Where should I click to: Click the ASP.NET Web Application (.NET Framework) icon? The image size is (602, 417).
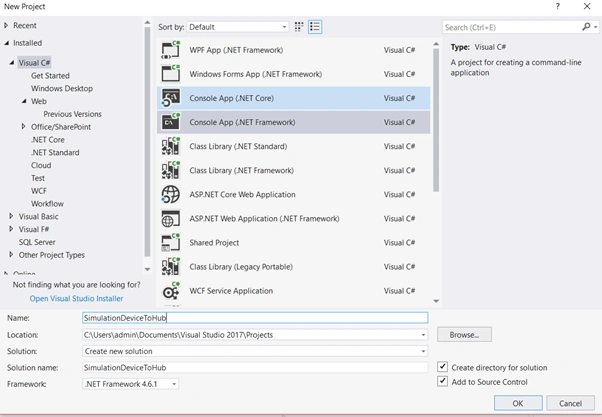coord(171,218)
